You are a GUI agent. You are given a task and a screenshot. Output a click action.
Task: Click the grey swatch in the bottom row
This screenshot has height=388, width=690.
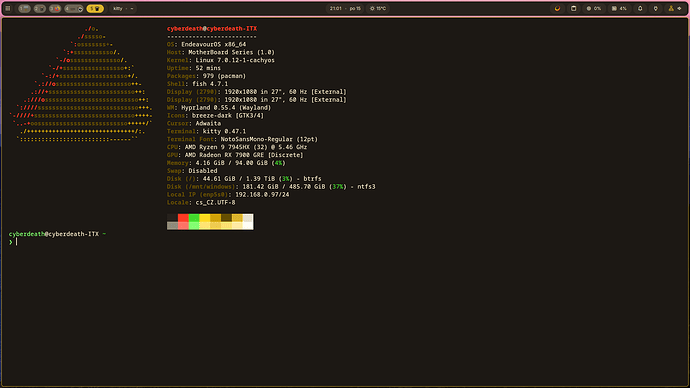pyautogui.click(x=172, y=226)
